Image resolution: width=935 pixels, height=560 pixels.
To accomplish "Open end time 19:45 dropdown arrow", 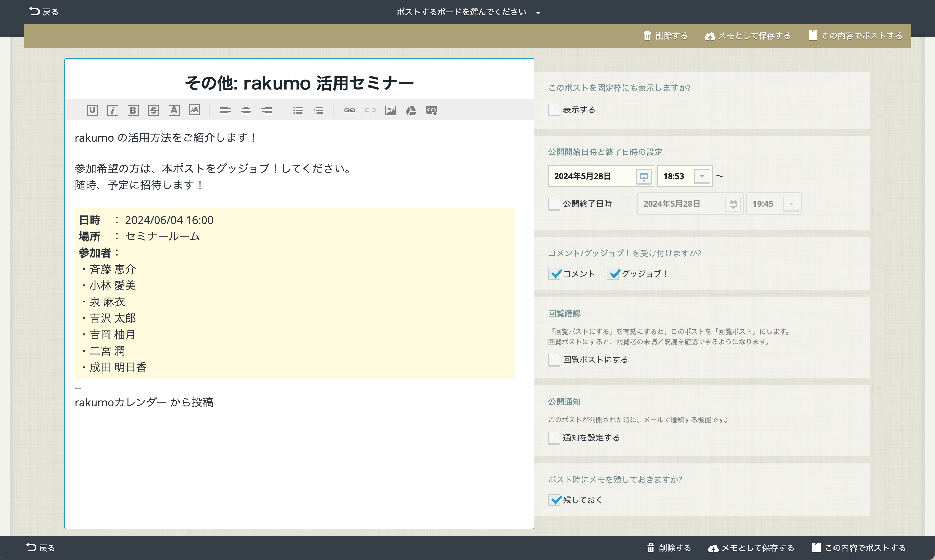I will 791,204.
